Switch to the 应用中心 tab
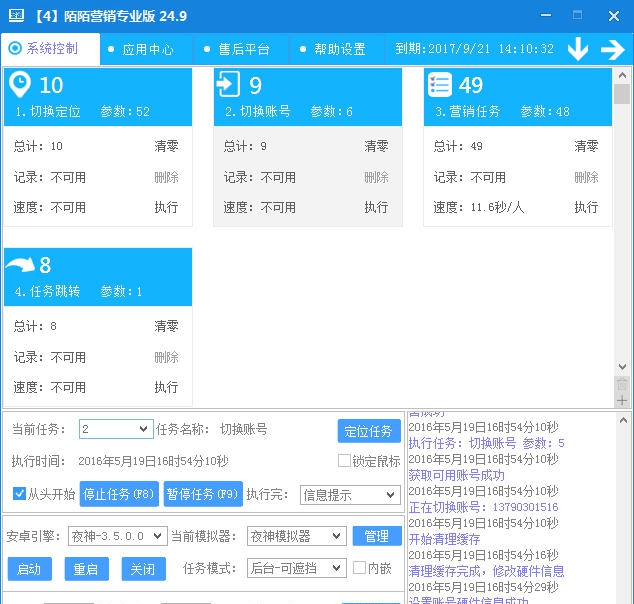Viewport: 634px width, 604px height. 146,49
